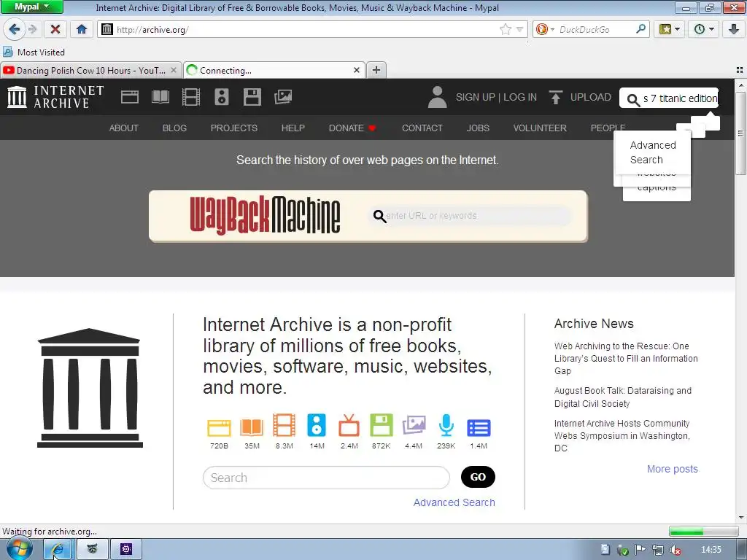Open the Texts book icon in header
This screenshot has height=560, width=747.
click(160, 97)
